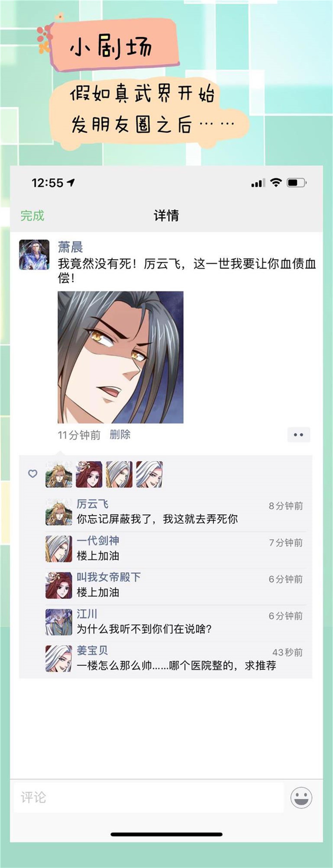Reply to 姜宝贝's comment text
This screenshot has height=868, width=333.
coord(176,666)
